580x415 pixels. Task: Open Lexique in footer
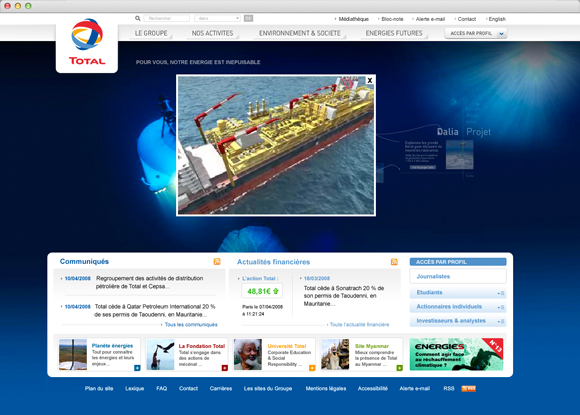click(135, 388)
